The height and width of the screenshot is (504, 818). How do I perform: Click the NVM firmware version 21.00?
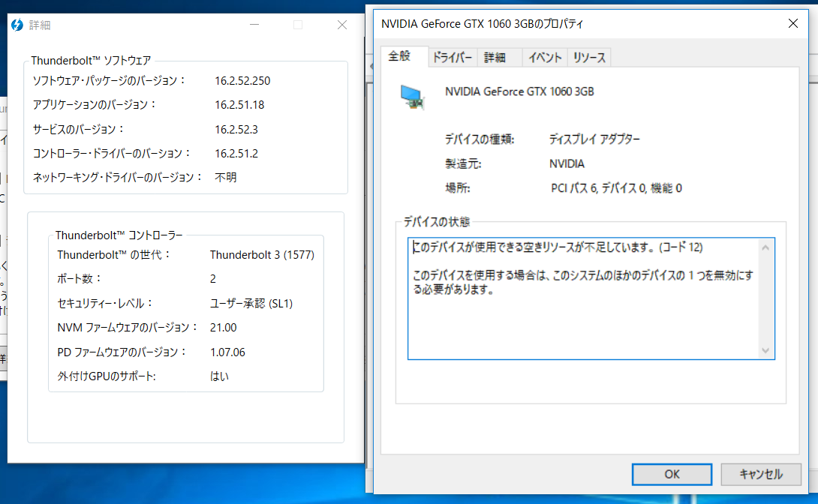(x=224, y=327)
